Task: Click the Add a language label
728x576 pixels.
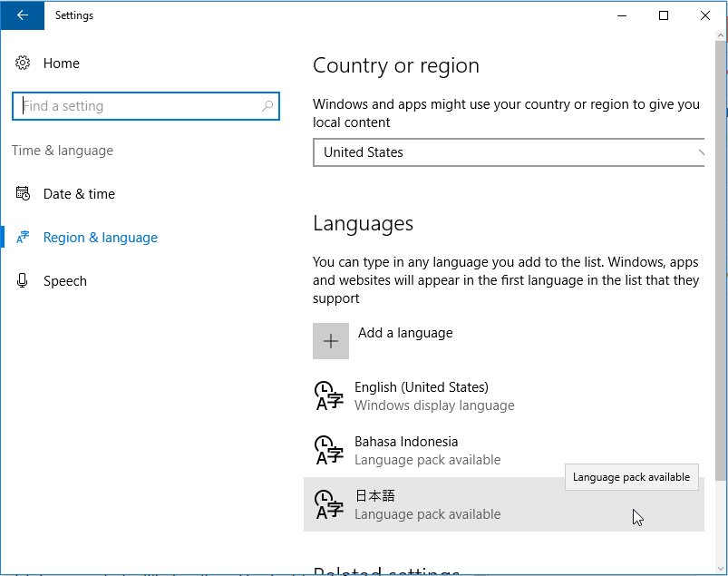Action: 405,333
